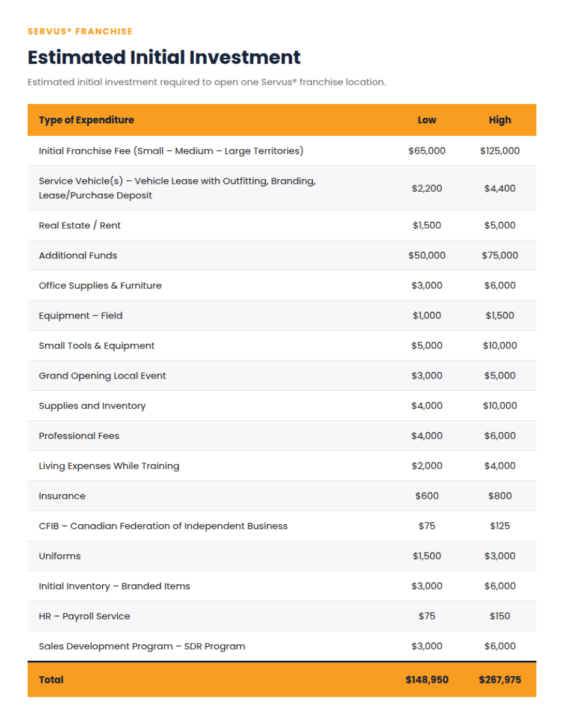The height and width of the screenshot is (728, 564).
Task: Click the 'Office Supplies & Furniture' row
Action: 281,286
